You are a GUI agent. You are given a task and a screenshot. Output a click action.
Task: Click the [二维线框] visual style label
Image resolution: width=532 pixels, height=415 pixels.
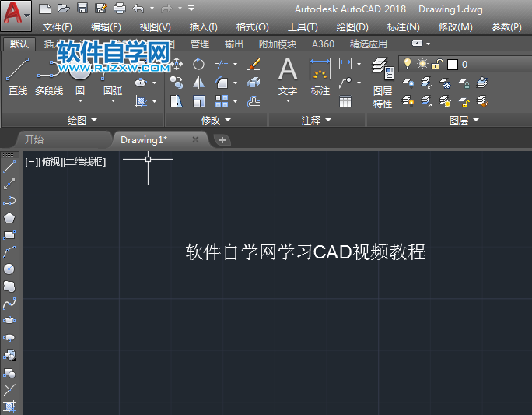(x=85, y=162)
